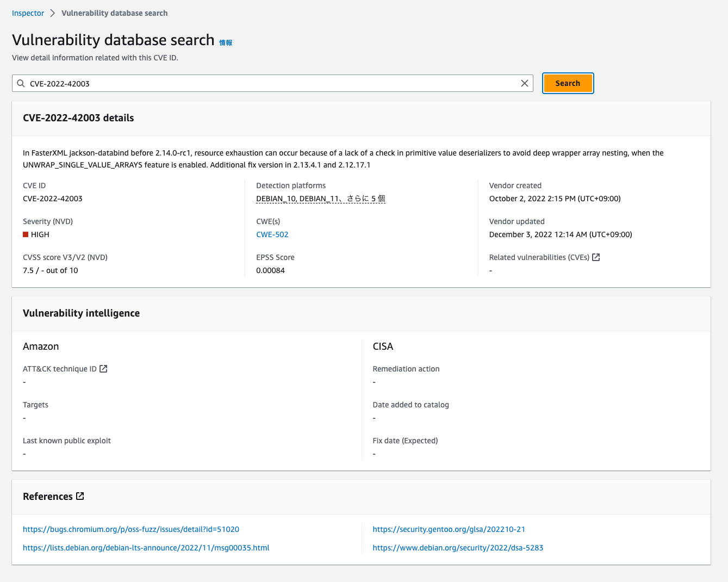Follow the debian-lts-announce msg00035 reference link
This screenshot has height=582, width=728.
pos(146,548)
